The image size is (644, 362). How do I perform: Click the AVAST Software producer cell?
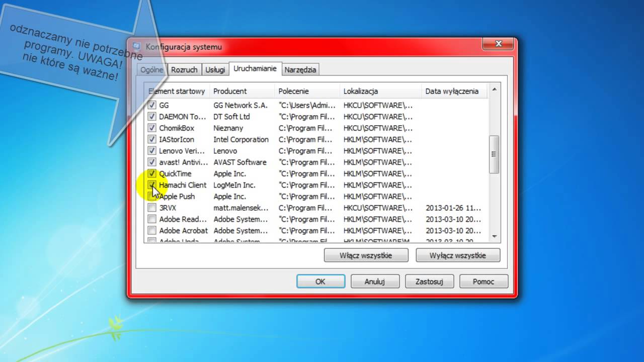point(240,162)
